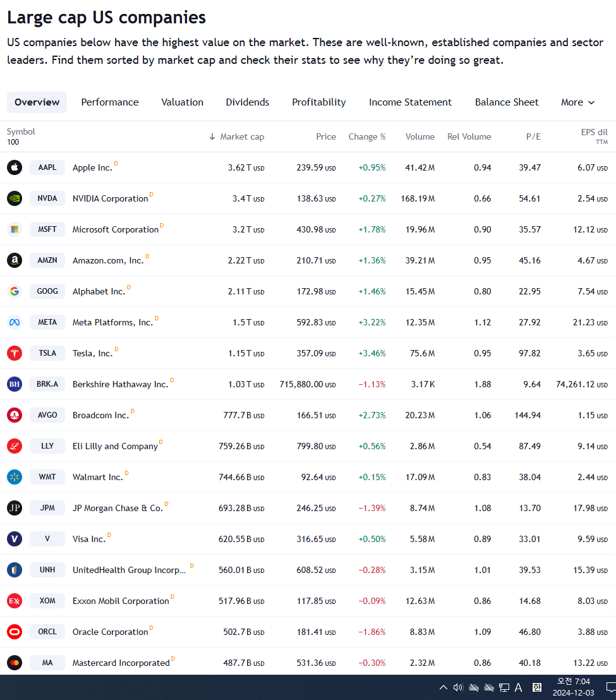Click Berkshire's 715,880.00 USD price
The image size is (616, 700).
click(x=308, y=384)
